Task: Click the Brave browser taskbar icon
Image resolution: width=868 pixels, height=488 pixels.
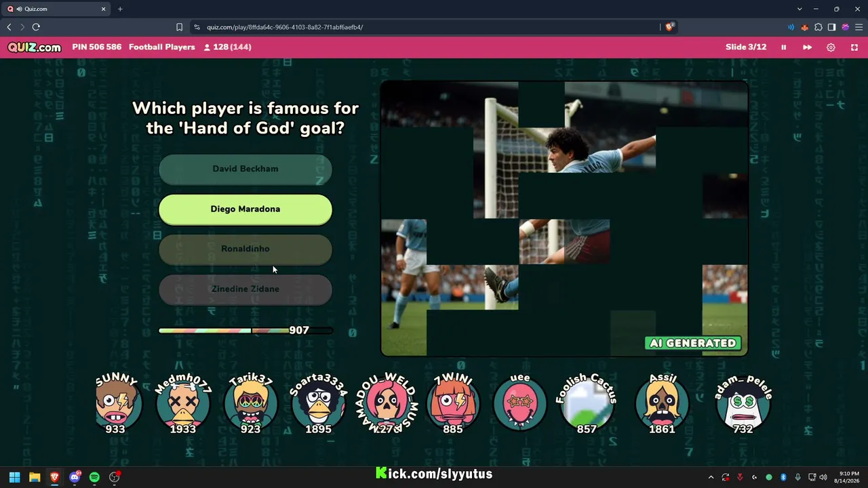Action: click(x=54, y=477)
